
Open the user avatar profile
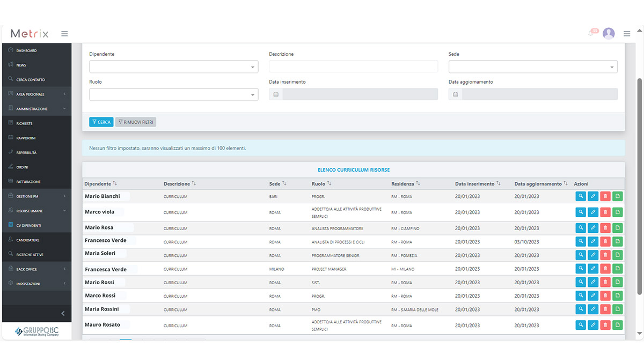tap(609, 33)
